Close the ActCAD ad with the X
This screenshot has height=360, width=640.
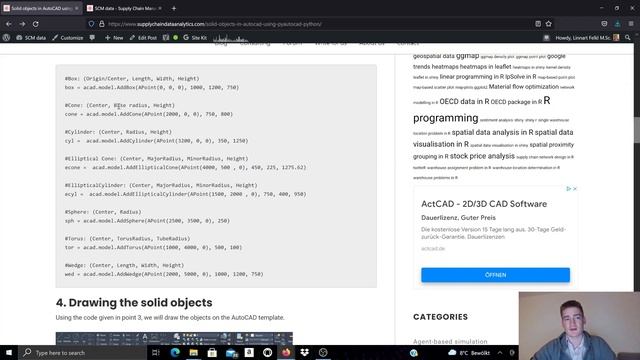tap(575, 189)
